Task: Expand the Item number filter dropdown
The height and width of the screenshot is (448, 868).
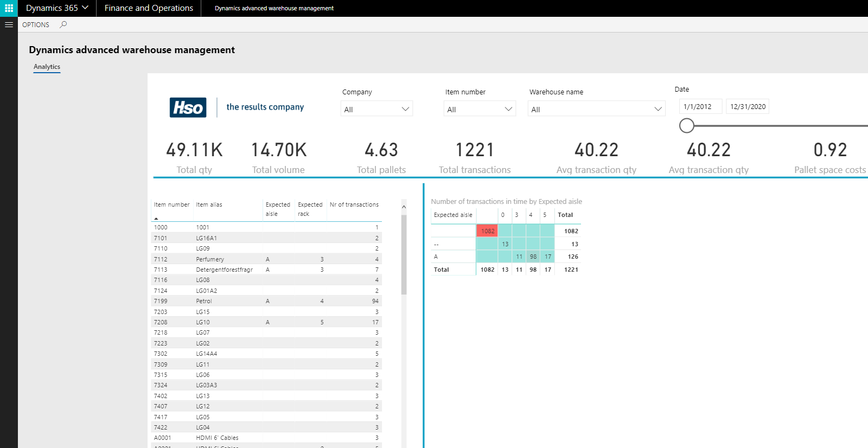Action: pyautogui.click(x=480, y=109)
